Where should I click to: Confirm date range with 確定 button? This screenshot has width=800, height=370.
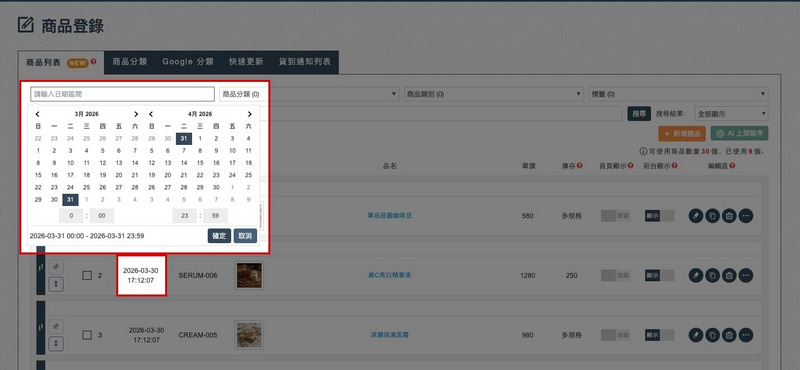219,236
